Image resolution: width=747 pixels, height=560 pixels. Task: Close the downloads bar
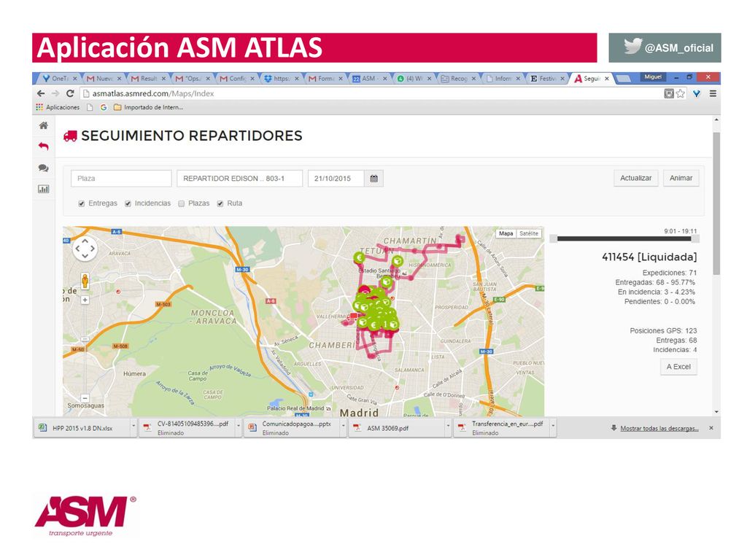(711, 428)
